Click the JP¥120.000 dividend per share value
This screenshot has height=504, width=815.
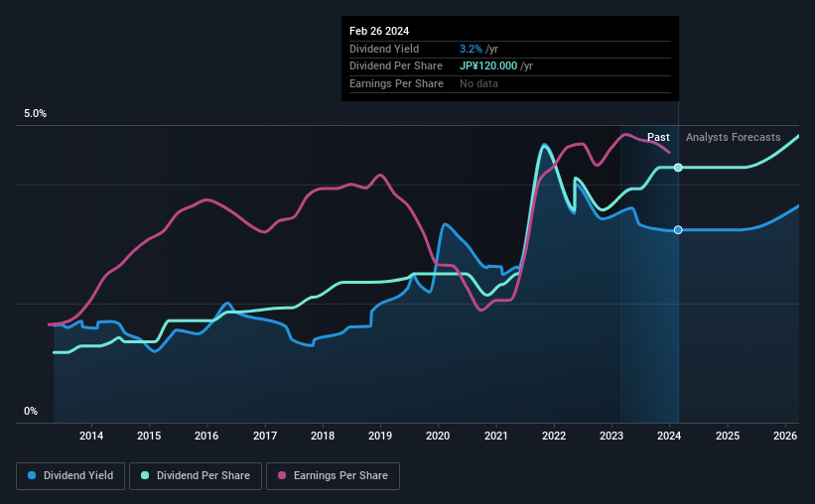tap(488, 66)
